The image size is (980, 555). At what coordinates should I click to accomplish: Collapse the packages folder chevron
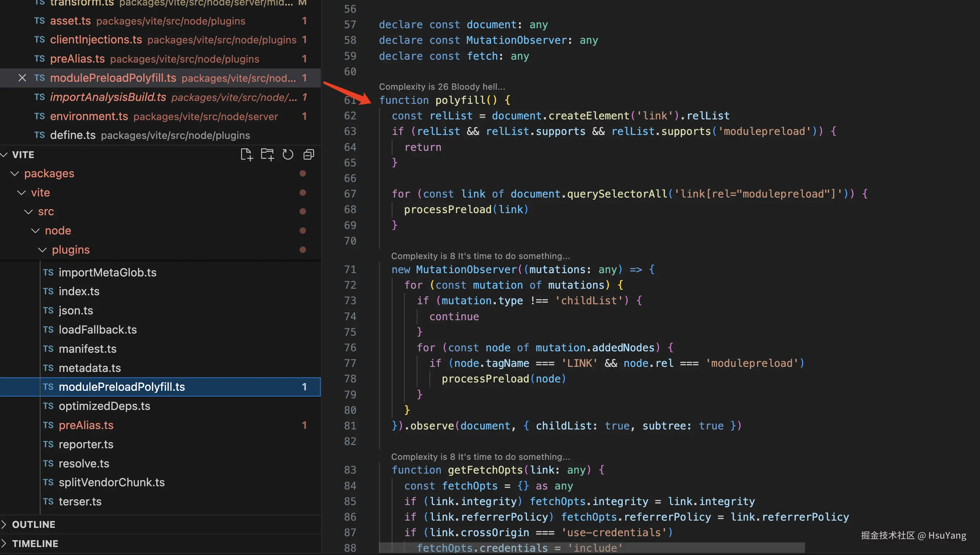coord(14,173)
